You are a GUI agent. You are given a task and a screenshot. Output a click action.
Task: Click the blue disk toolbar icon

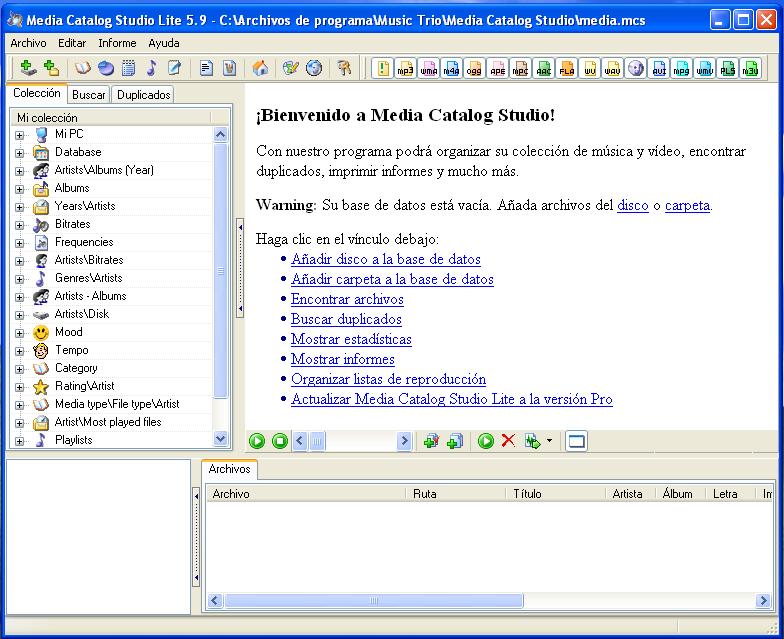[x=106, y=68]
